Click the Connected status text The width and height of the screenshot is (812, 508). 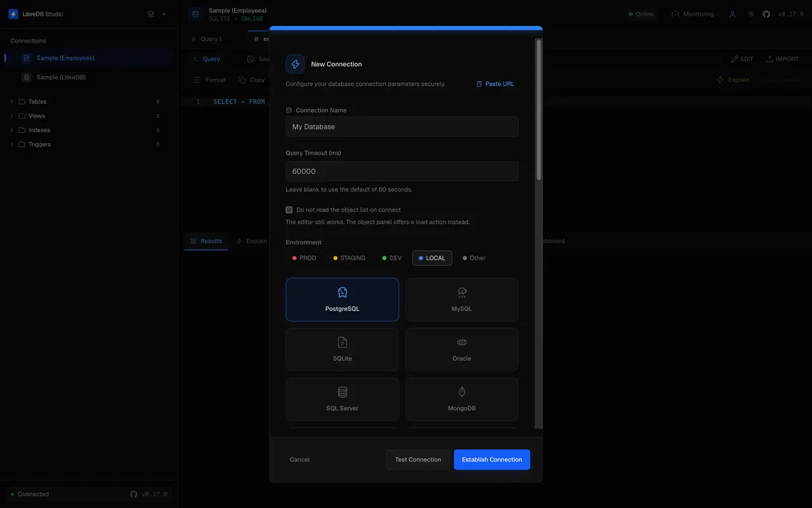tap(33, 494)
